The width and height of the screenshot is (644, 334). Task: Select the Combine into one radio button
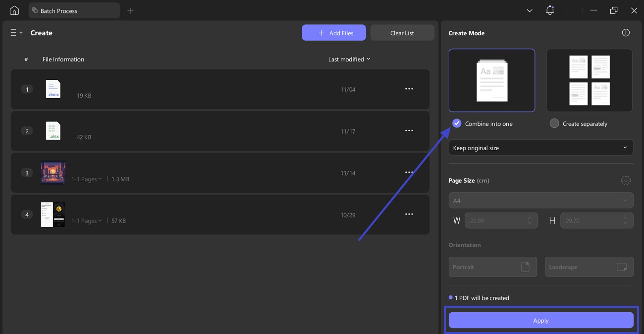click(457, 123)
